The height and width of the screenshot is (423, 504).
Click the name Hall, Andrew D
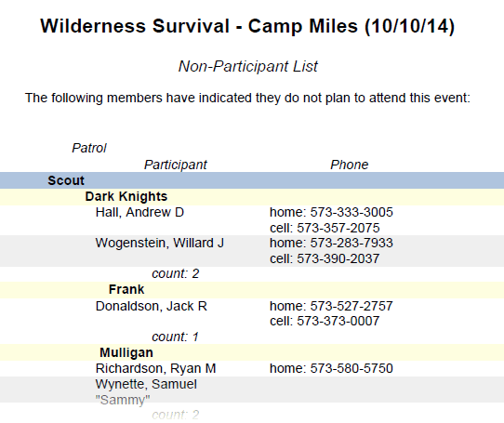139,213
